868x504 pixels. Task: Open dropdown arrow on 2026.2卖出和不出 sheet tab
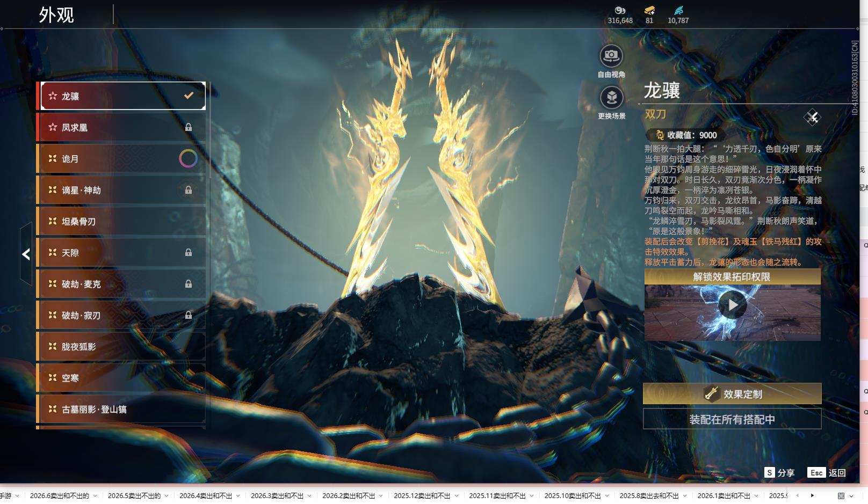(x=381, y=496)
